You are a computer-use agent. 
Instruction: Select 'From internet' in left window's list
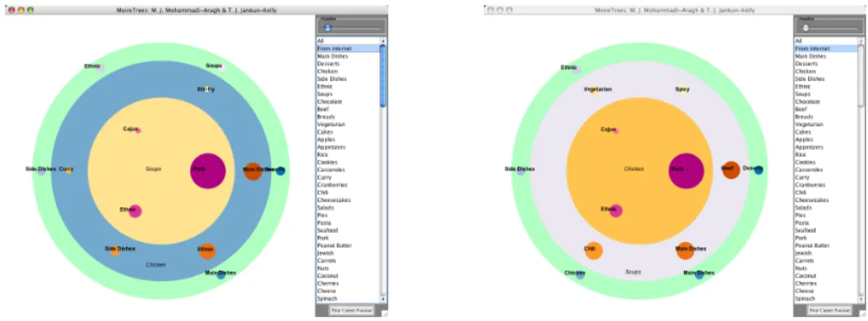pos(348,48)
